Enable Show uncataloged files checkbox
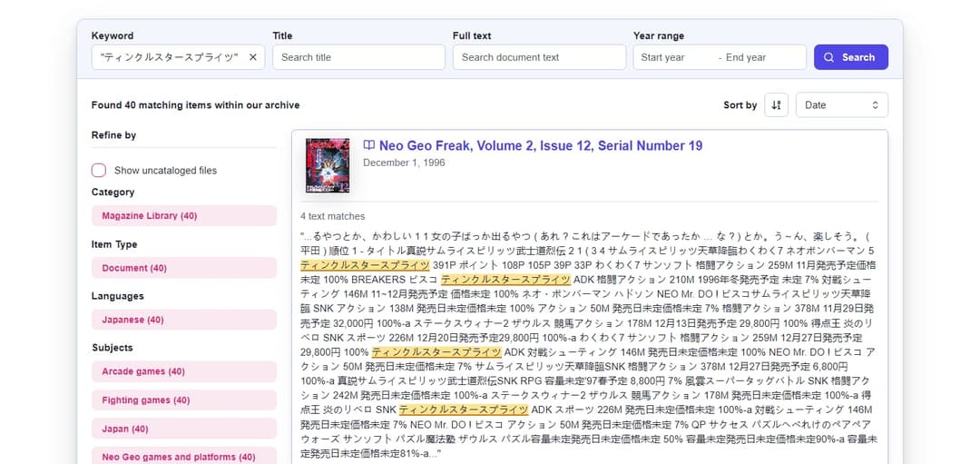980x464 pixels. pyautogui.click(x=99, y=170)
